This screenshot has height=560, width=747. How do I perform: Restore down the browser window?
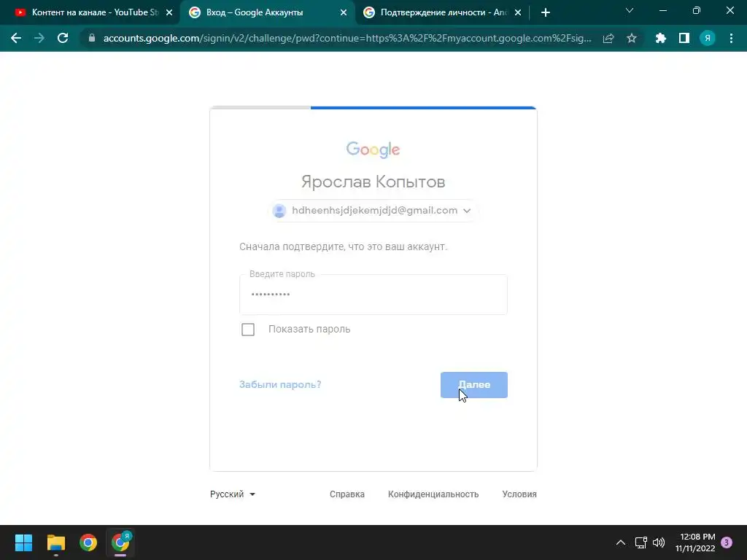(x=697, y=10)
